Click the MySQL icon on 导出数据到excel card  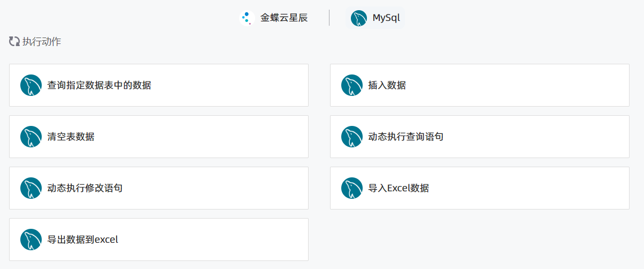click(31, 240)
